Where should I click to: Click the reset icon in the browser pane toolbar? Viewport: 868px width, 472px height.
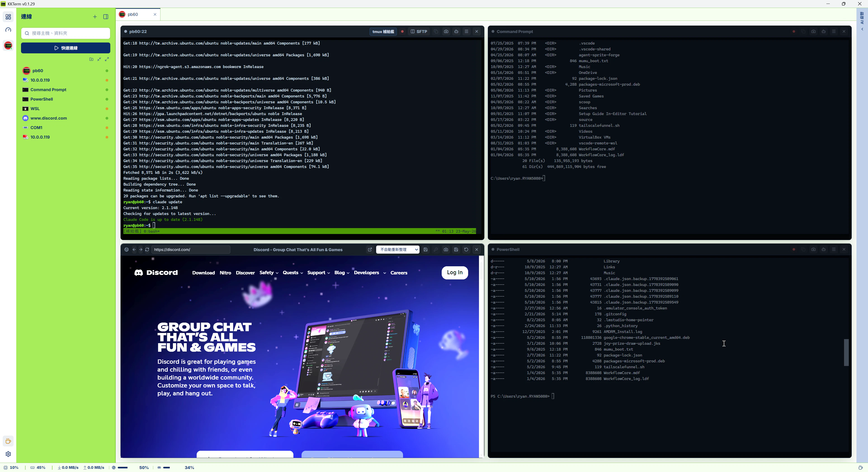coord(466,250)
